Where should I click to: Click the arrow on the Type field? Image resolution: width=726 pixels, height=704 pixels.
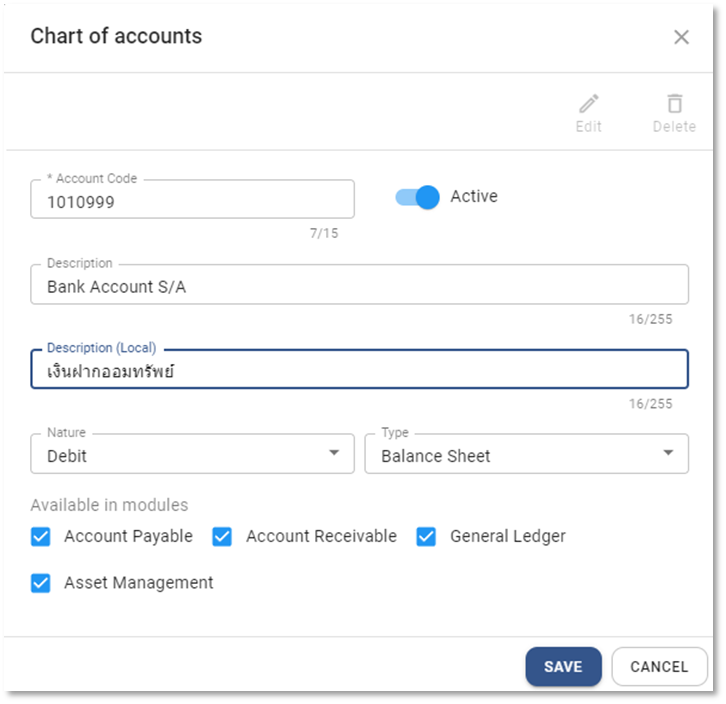(x=668, y=454)
